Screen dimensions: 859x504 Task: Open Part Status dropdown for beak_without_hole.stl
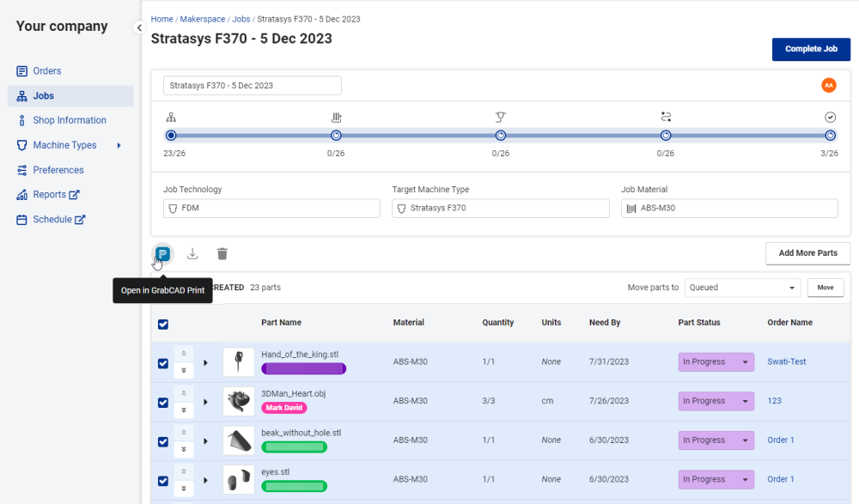click(x=716, y=440)
